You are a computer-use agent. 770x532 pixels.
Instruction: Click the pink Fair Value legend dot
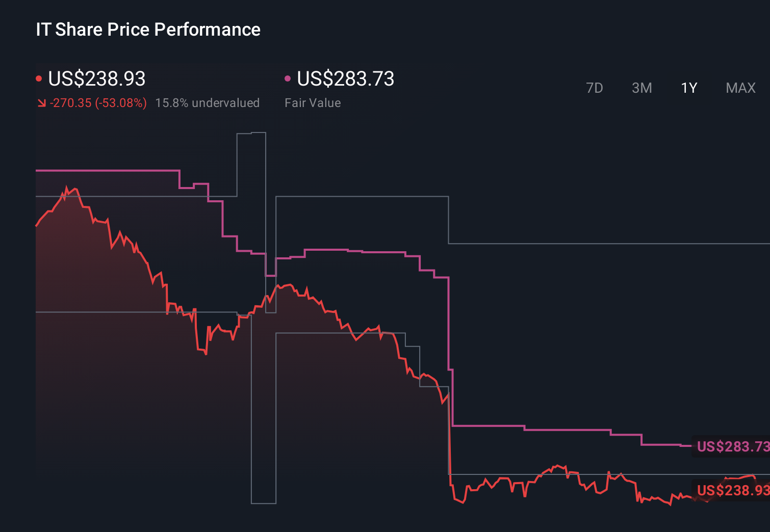point(288,78)
